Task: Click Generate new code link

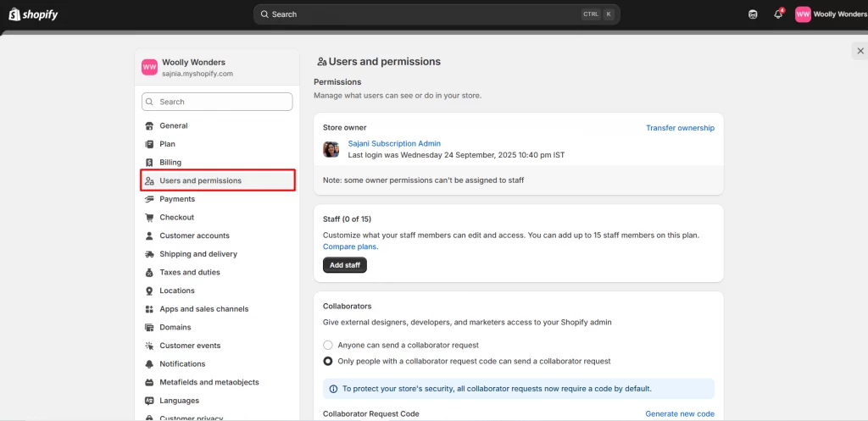Action: pyautogui.click(x=680, y=414)
